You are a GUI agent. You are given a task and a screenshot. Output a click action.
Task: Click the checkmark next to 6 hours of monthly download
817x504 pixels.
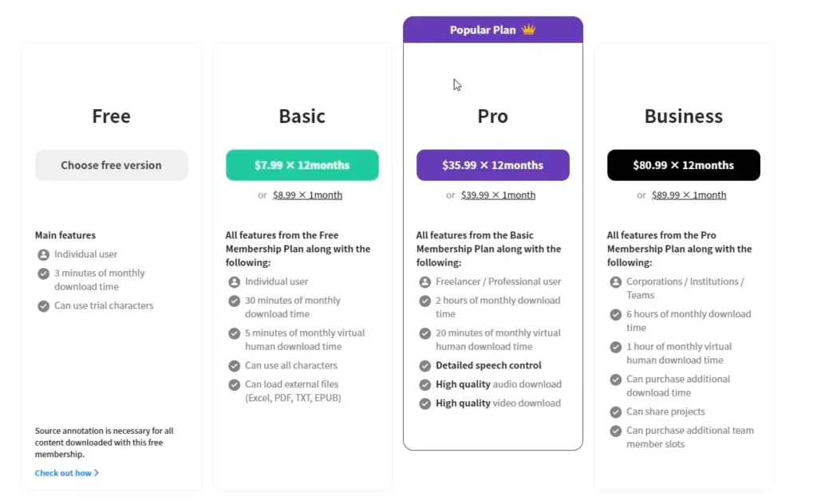coord(616,314)
